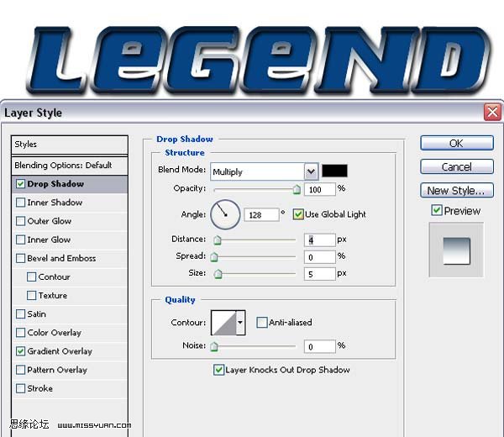Check the Anti-aliased option
The height and width of the screenshot is (437, 504).
[x=262, y=322]
